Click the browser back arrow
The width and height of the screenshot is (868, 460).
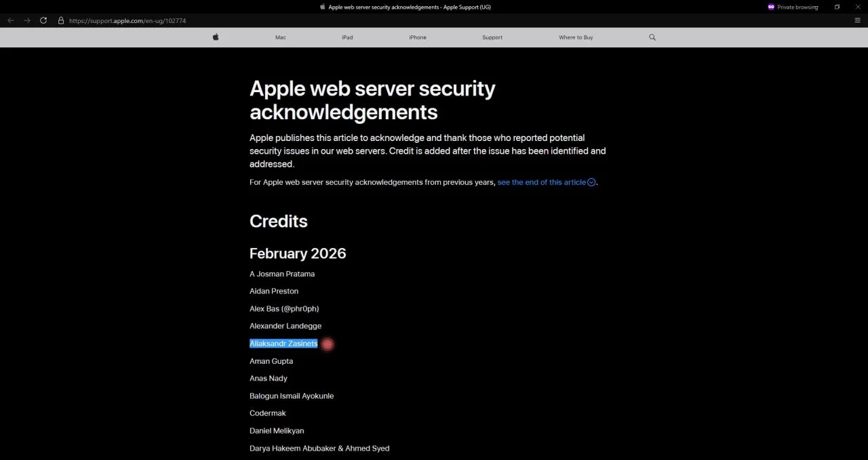11,20
